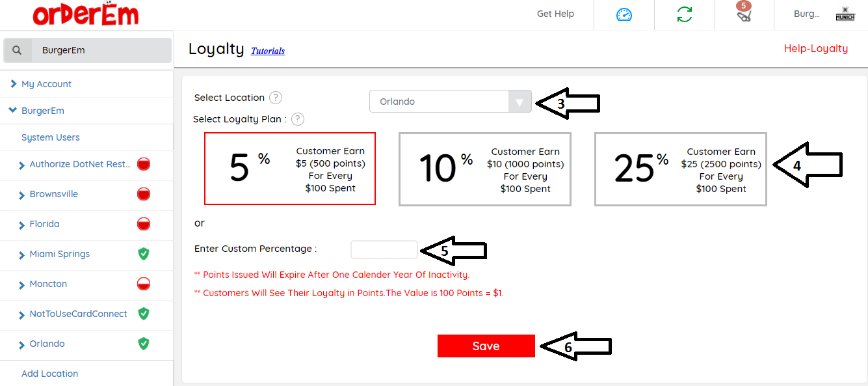
Task: Open the Orlando location dropdown
Action: (450, 102)
